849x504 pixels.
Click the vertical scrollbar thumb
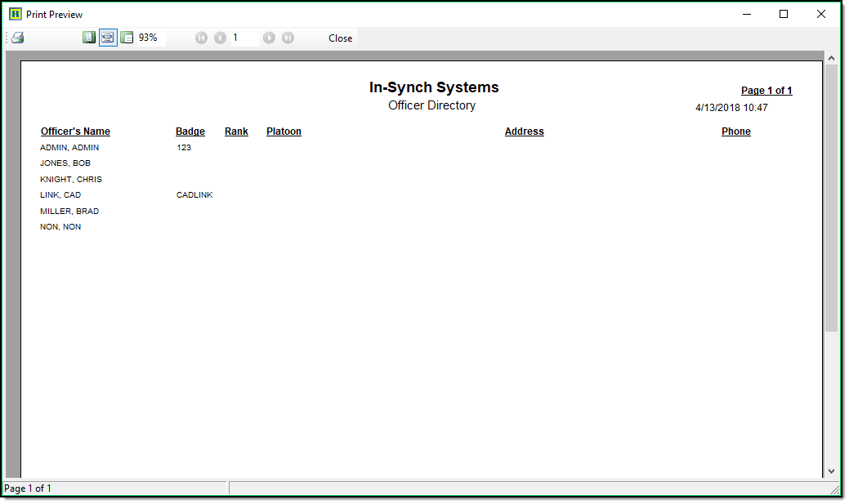coord(831,196)
